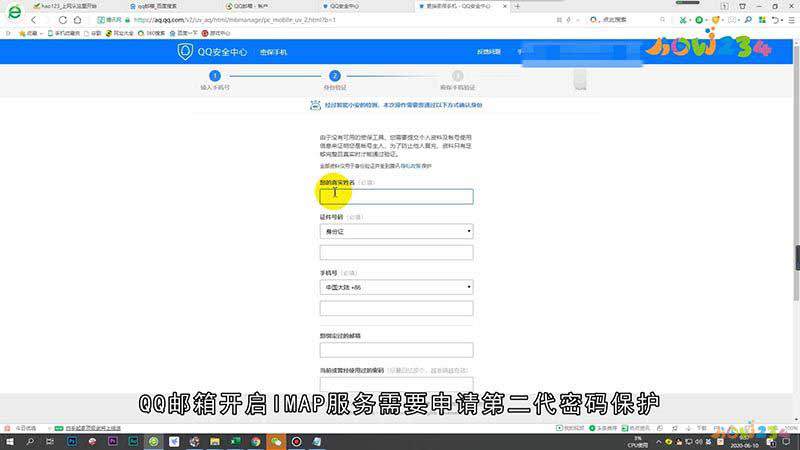Screen dimensions: 800x450
Task: Open Premiere Pro from the taskbar
Action: tap(113, 442)
